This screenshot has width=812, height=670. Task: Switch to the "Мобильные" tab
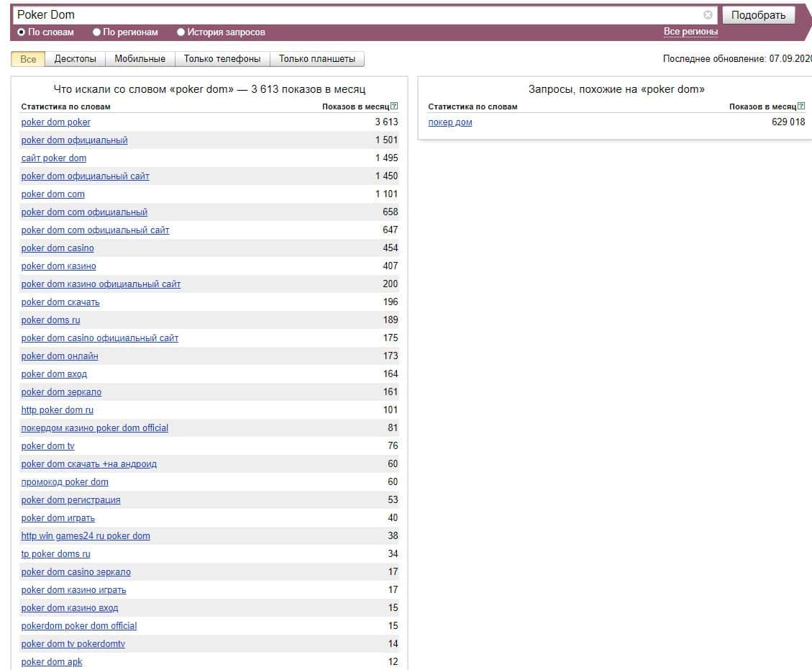click(140, 59)
